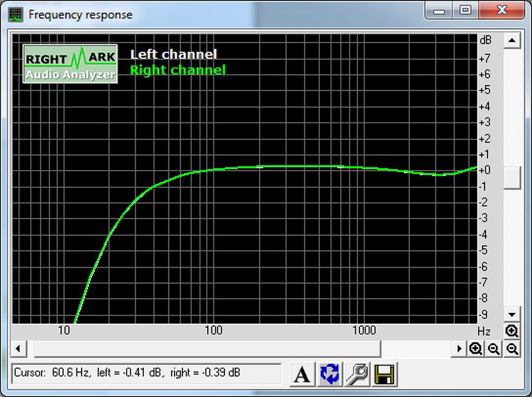532x397 pixels.
Task: Click the text 'A' annotation button
Action: click(x=302, y=374)
